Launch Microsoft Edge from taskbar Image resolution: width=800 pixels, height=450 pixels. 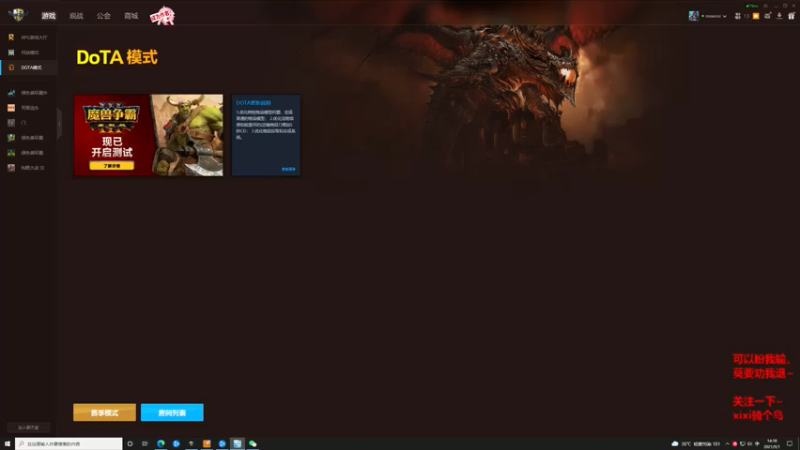(x=161, y=444)
